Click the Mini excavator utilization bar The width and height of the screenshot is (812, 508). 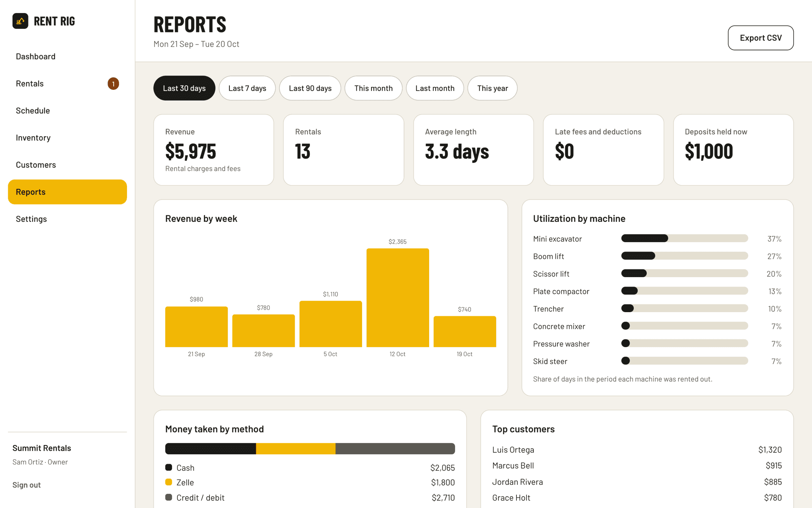(685, 239)
